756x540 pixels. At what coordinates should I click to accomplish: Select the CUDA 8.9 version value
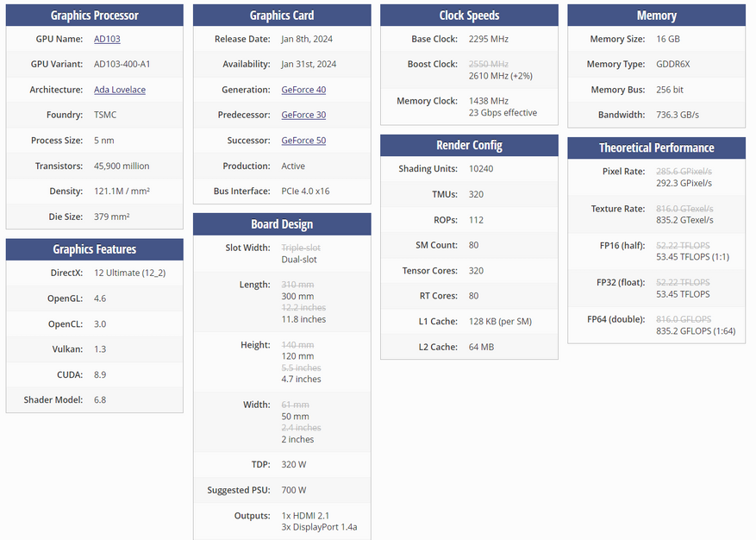100,375
